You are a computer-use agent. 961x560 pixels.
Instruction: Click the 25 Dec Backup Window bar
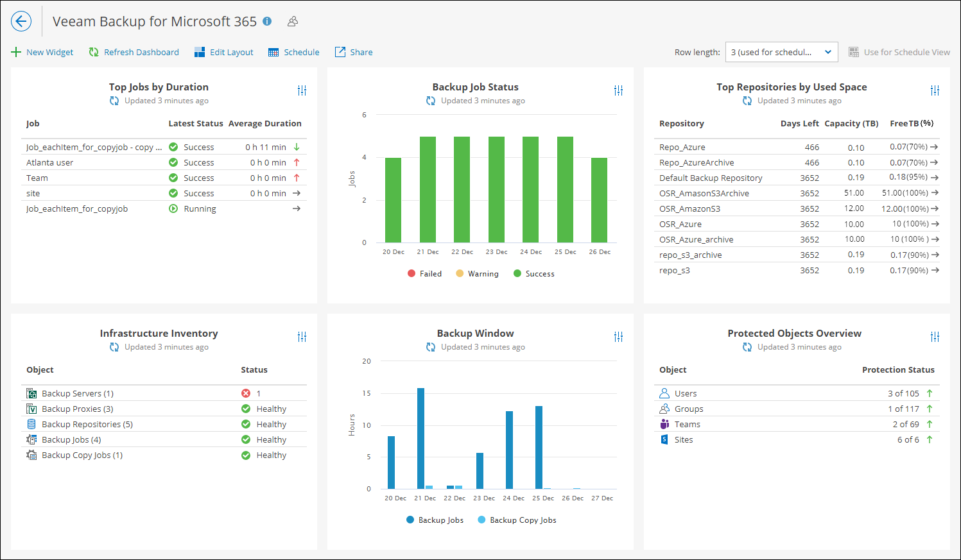click(x=539, y=447)
